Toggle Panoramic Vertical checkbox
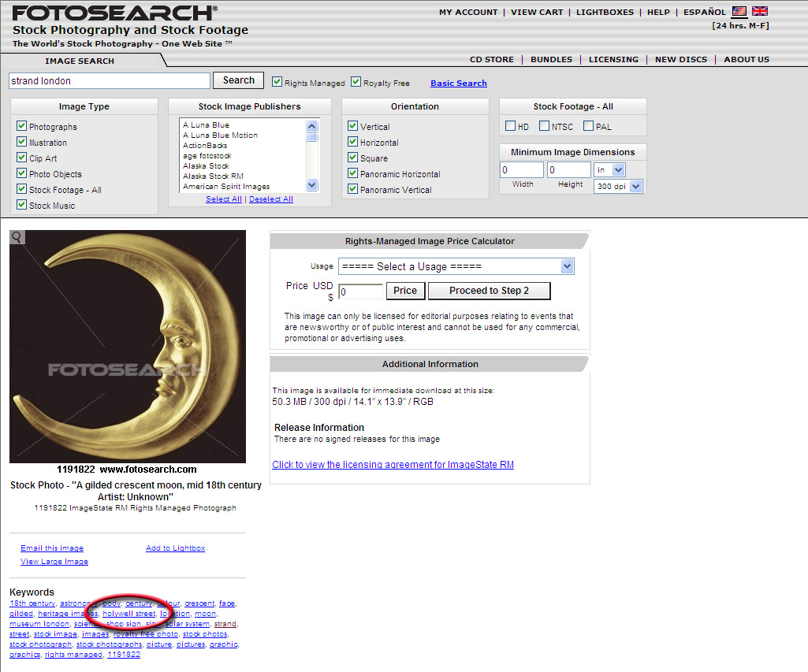808x672 pixels. point(353,188)
